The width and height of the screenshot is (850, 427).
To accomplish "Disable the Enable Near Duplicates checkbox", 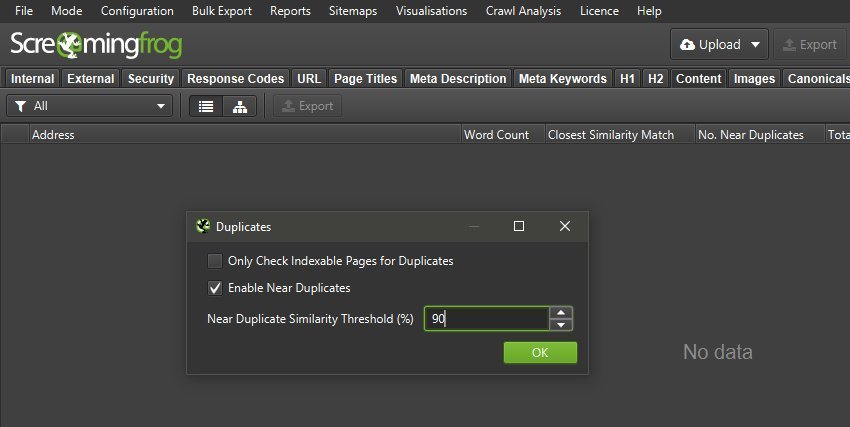I will click(x=215, y=288).
